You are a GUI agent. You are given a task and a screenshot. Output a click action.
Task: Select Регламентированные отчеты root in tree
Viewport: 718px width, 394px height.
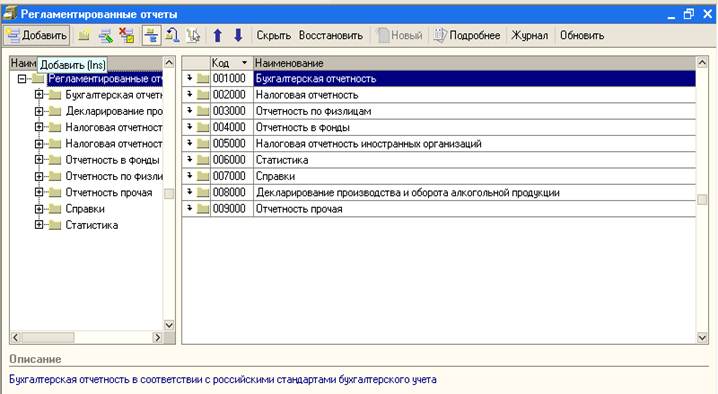click(105, 79)
